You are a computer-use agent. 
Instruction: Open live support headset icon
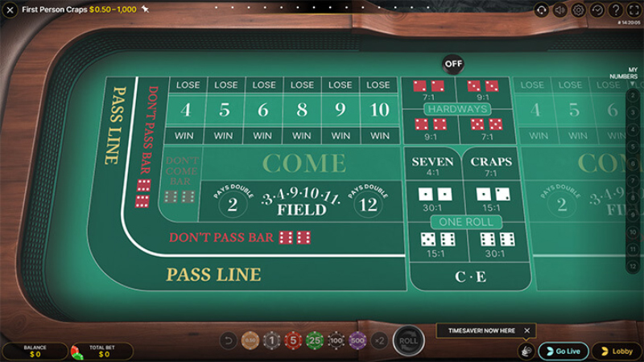542,10
